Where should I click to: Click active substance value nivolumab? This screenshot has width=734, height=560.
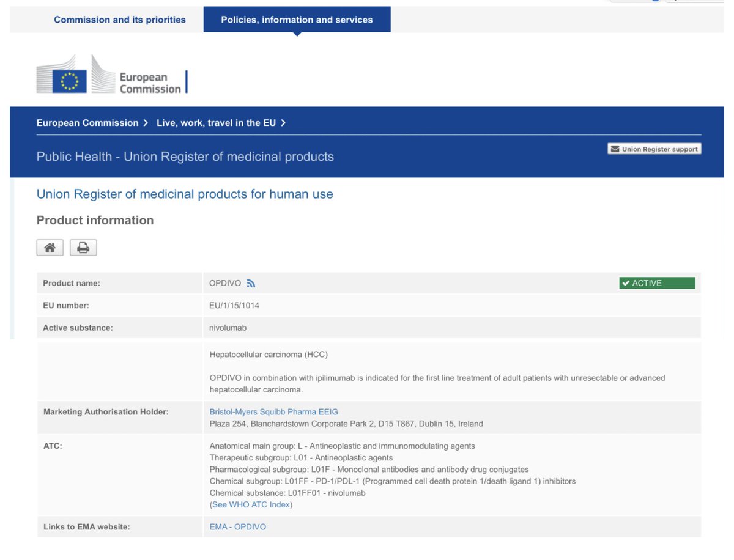coord(228,328)
